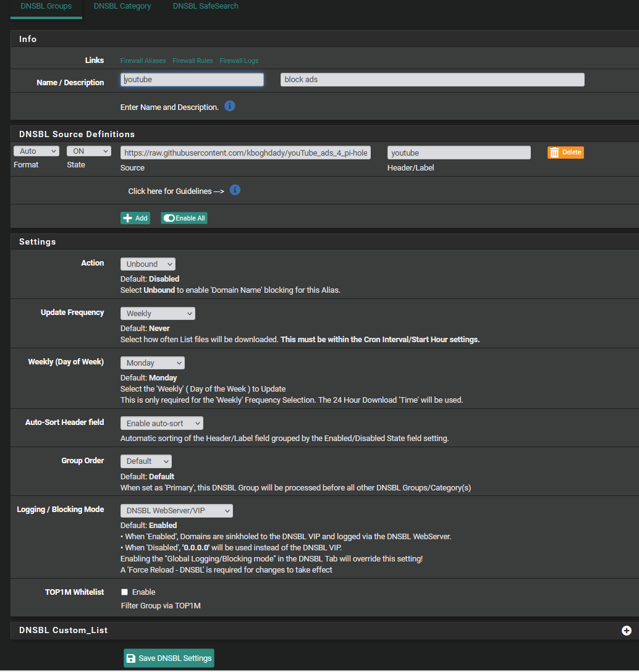Click the Guidelines info icon
Screen dimensions: 639x672
(235, 190)
